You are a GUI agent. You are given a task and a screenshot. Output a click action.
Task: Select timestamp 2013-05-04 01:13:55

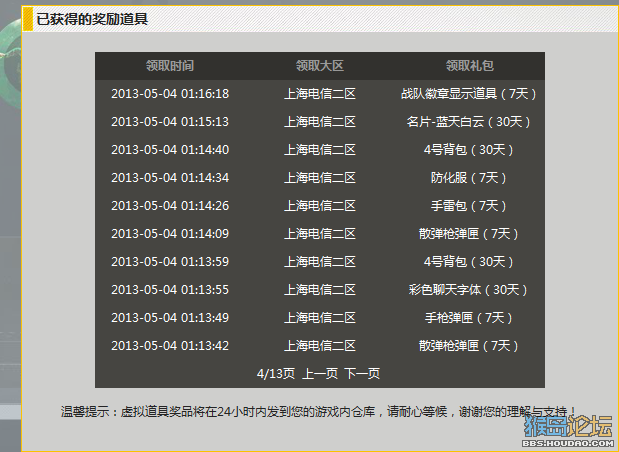(170, 290)
